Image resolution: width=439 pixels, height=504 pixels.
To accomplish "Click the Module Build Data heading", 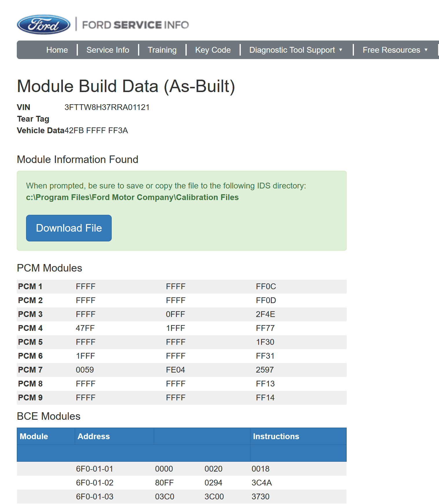I will coord(126,86).
